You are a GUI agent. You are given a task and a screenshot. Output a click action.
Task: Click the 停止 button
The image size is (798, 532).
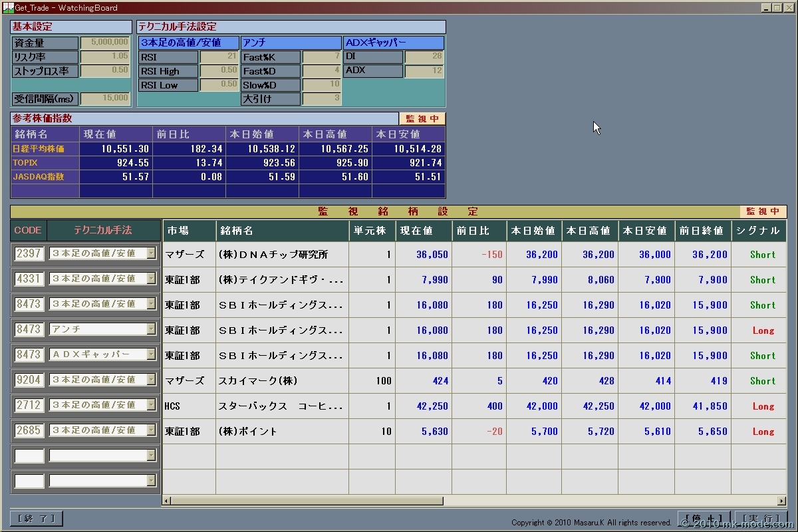pos(704,519)
